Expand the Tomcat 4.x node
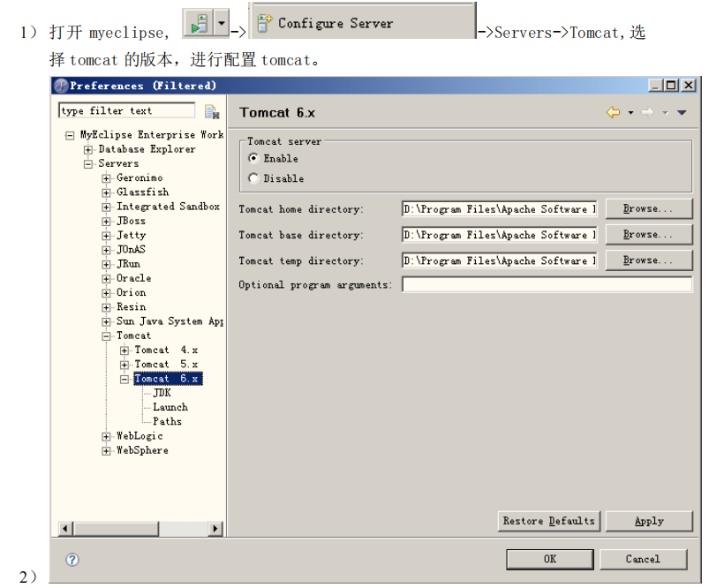 click(124, 351)
